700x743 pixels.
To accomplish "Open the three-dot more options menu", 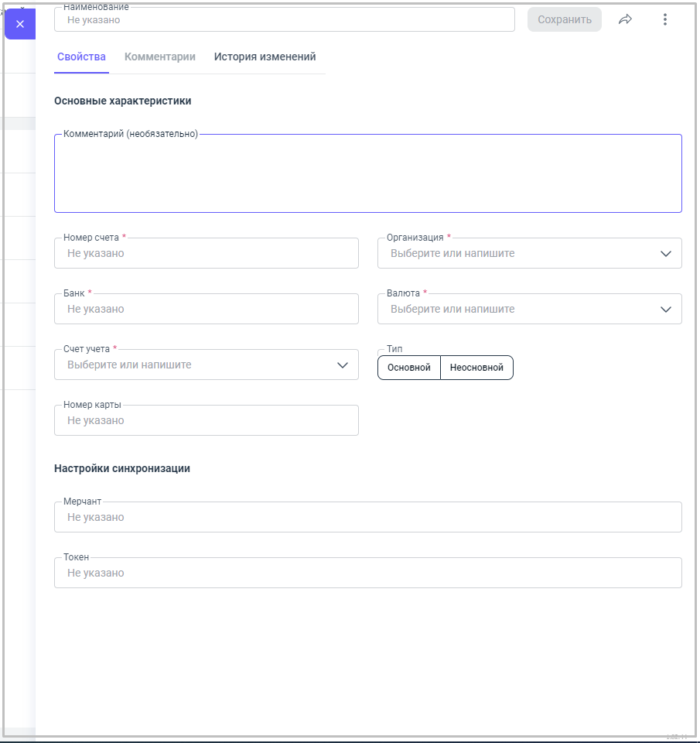I will pos(664,19).
